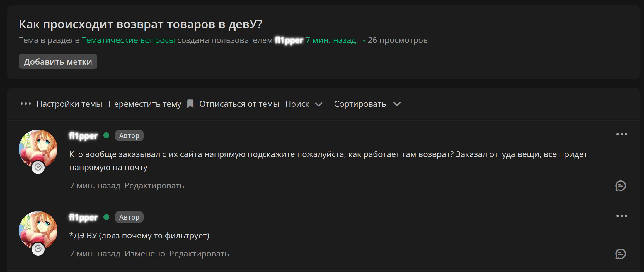Reply to the first post via comment icon
The height and width of the screenshot is (272, 644).
[621, 186]
